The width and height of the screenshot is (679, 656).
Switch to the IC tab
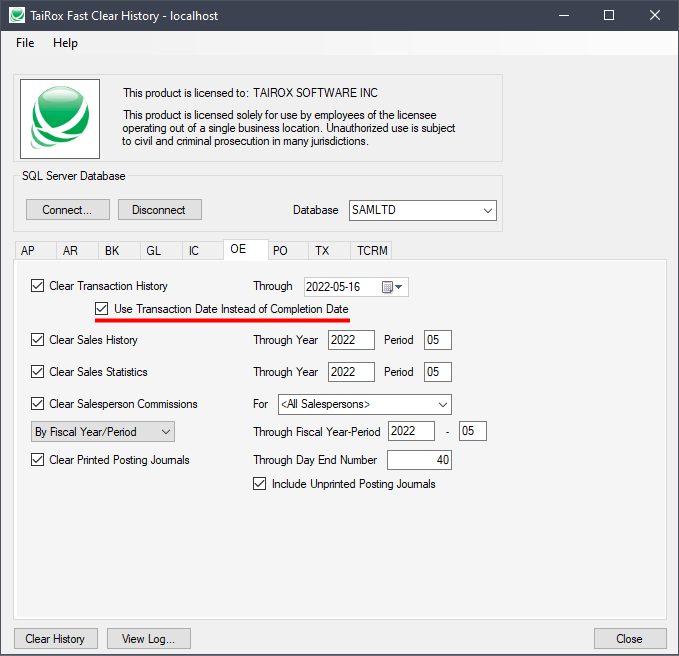[x=202, y=250]
